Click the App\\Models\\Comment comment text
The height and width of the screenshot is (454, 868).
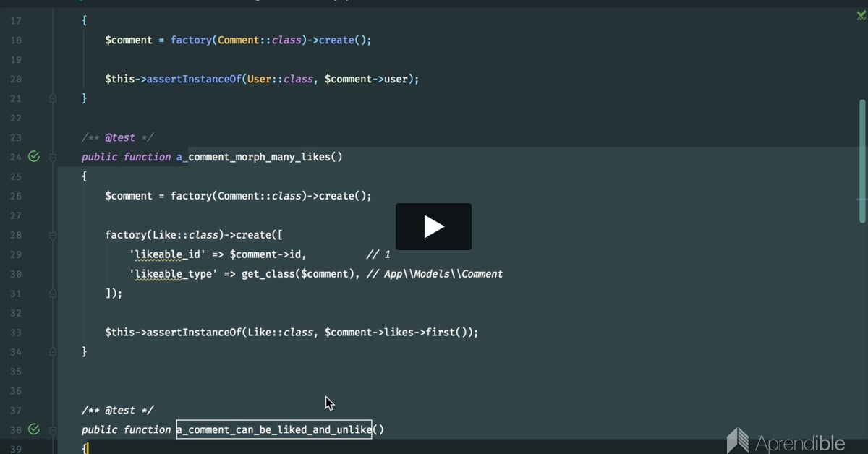[x=443, y=274]
